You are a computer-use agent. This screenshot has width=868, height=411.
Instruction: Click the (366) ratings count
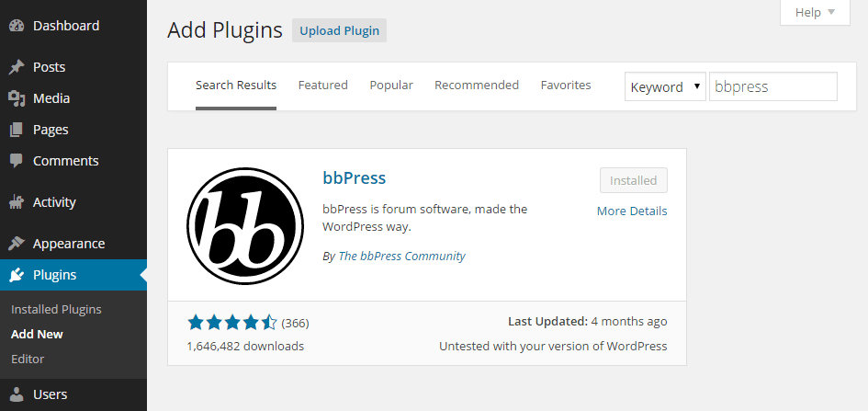click(295, 323)
